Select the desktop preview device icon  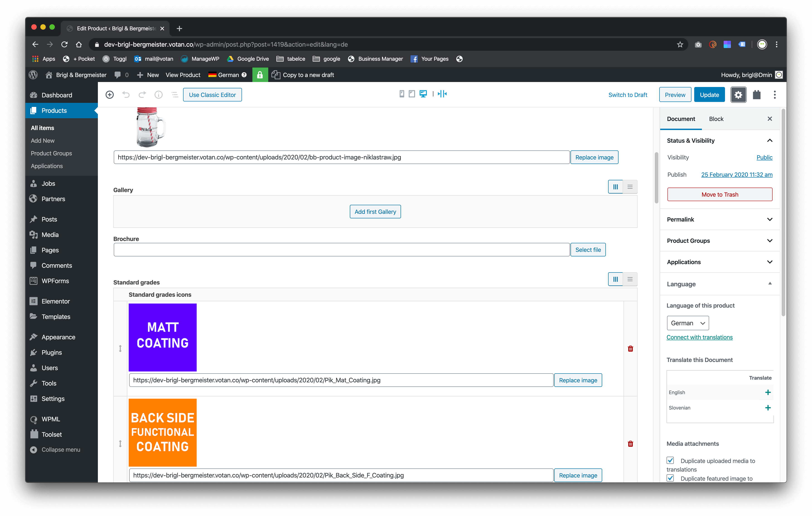click(423, 94)
